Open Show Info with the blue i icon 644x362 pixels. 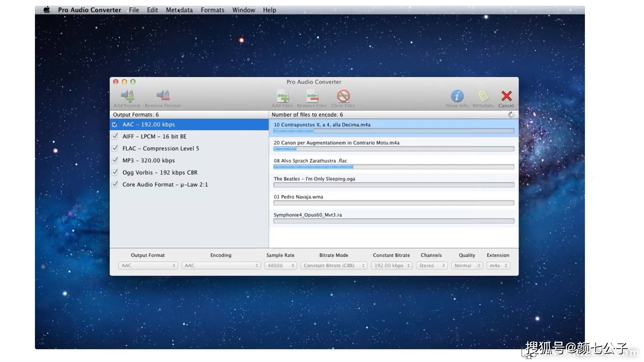tap(457, 96)
